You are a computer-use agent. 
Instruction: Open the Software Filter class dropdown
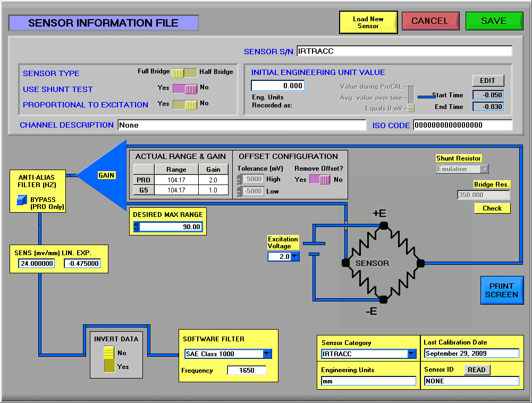(267, 354)
